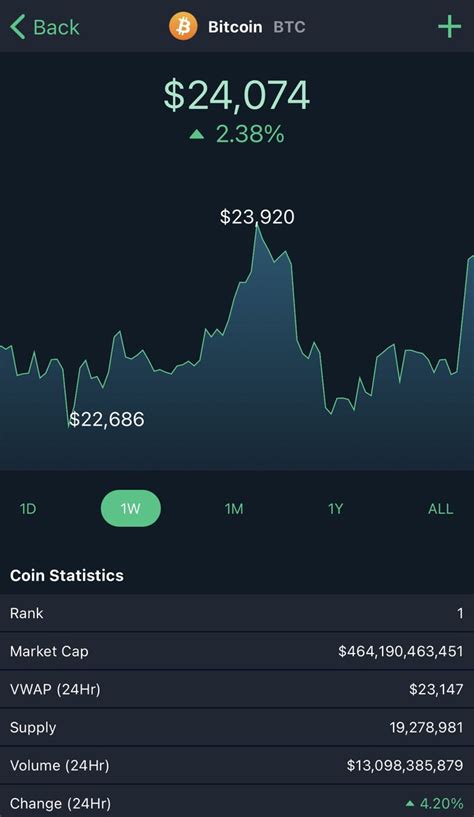The height and width of the screenshot is (817, 474).
Task: Tap the $22,686 low price label
Action: [x=107, y=419]
